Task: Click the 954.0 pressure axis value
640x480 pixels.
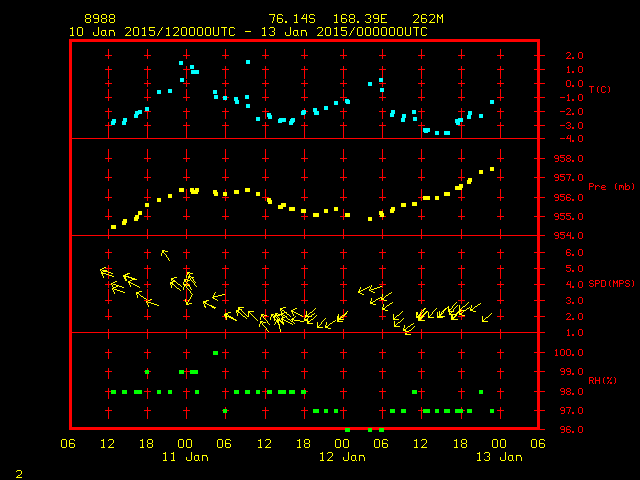Action: [x=569, y=236]
